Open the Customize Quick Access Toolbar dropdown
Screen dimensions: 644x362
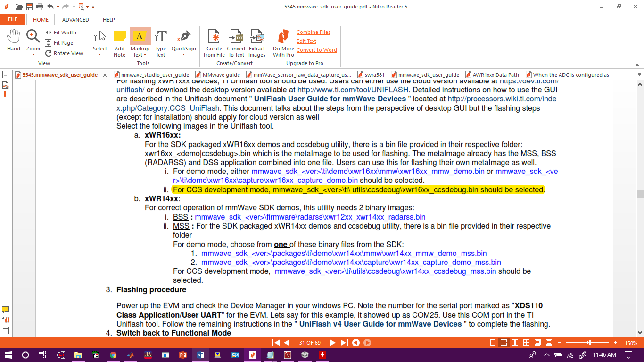pos(93,7)
